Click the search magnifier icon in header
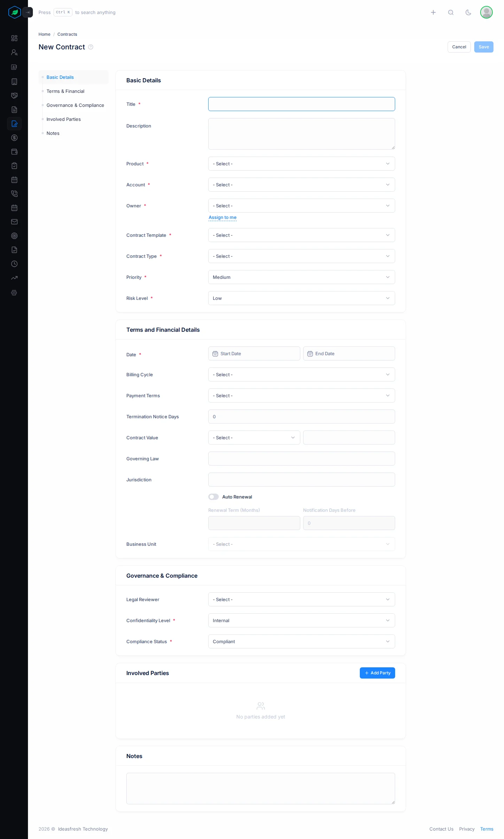Viewport: 504px width, 839px height. click(451, 13)
